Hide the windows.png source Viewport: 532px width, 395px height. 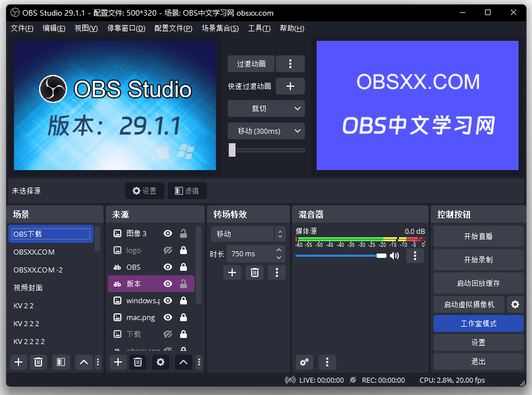168,300
